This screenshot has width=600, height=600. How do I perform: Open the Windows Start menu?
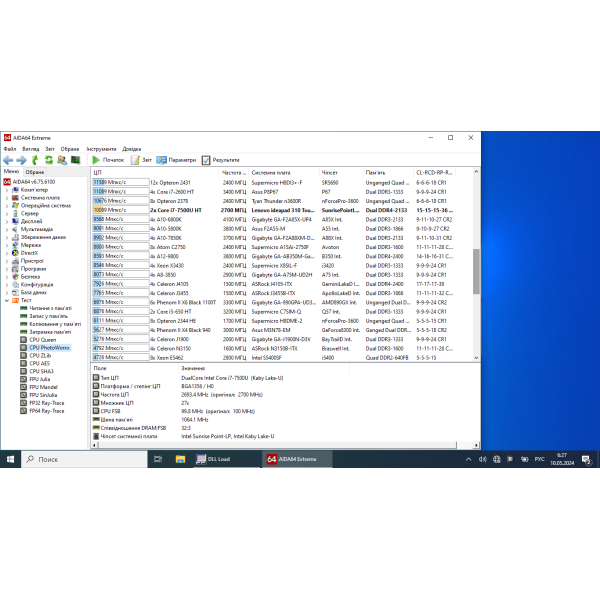coord(10,459)
